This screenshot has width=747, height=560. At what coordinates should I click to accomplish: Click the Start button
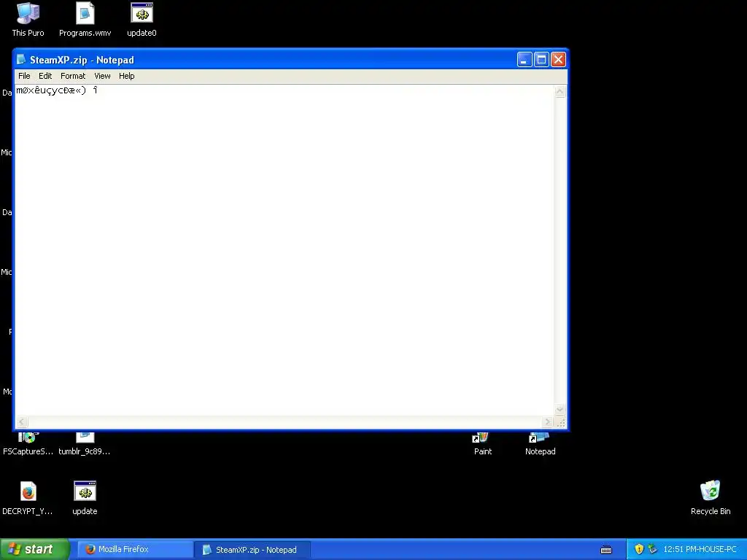(34, 549)
